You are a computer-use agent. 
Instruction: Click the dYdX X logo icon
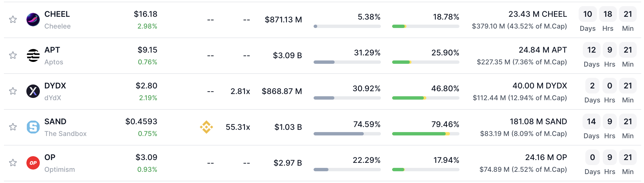[x=33, y=91]
